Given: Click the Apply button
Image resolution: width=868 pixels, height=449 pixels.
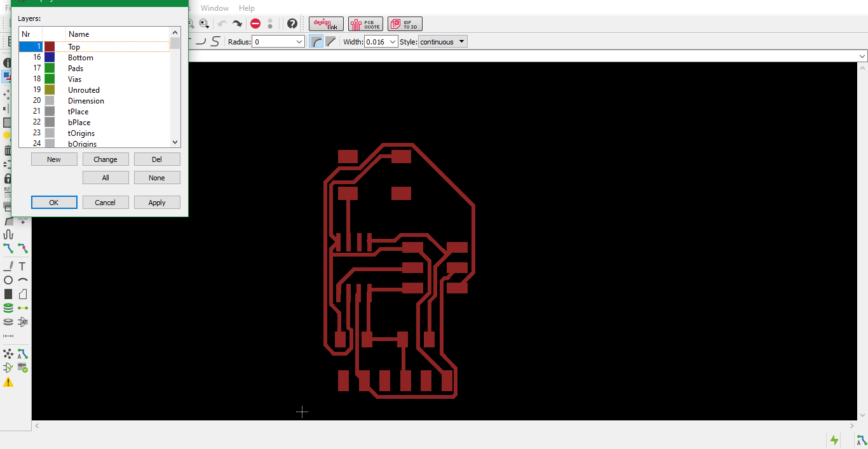Looking at the screenshot, I should 157,203.
